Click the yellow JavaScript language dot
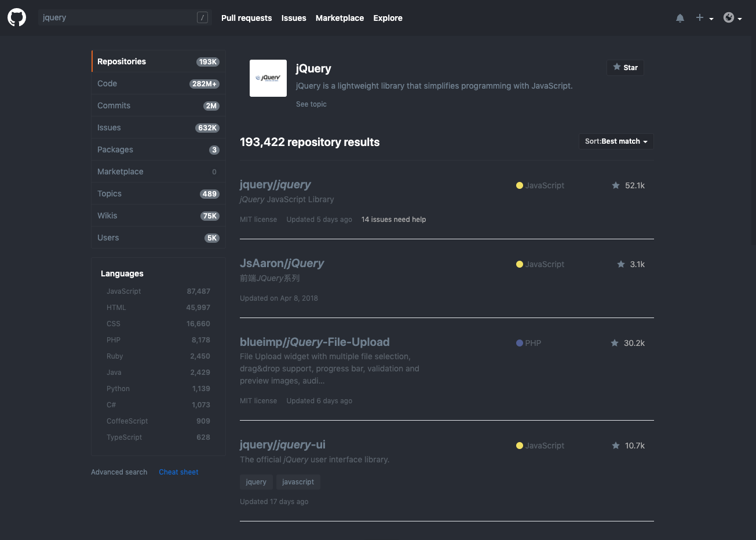Image resolution: width=756 pixels, height=540 pixels. point(520,185)
